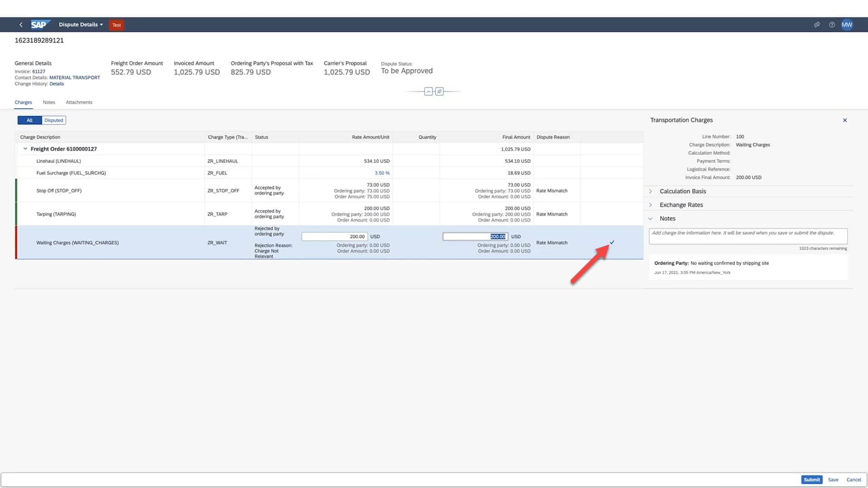This screenshot has width=868, height=488.
Task: Click the 3.50 % fuel rate link
Action: pos(382,173)
